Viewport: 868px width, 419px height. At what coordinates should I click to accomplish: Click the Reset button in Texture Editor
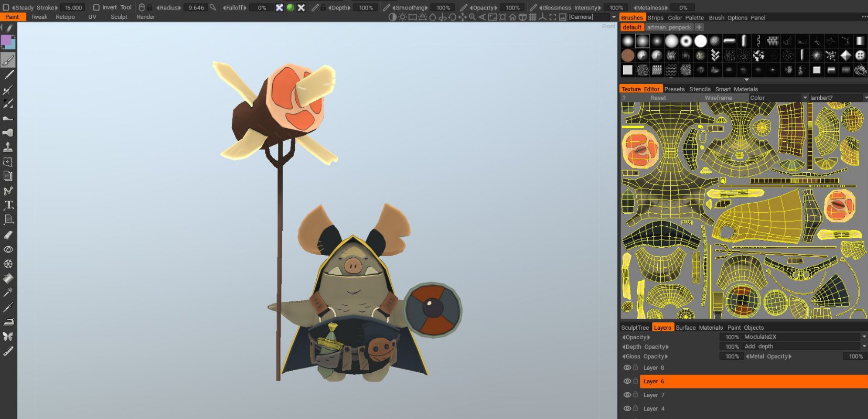[658, 98]
